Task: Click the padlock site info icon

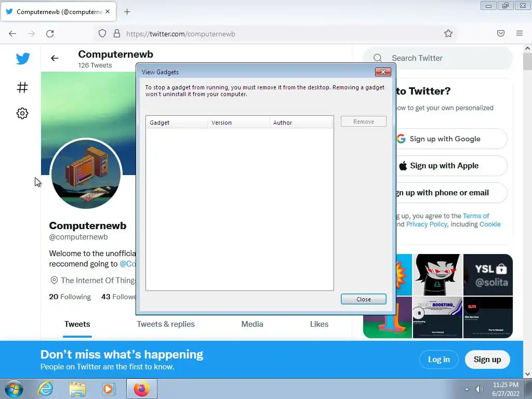Action: point(117,33)
